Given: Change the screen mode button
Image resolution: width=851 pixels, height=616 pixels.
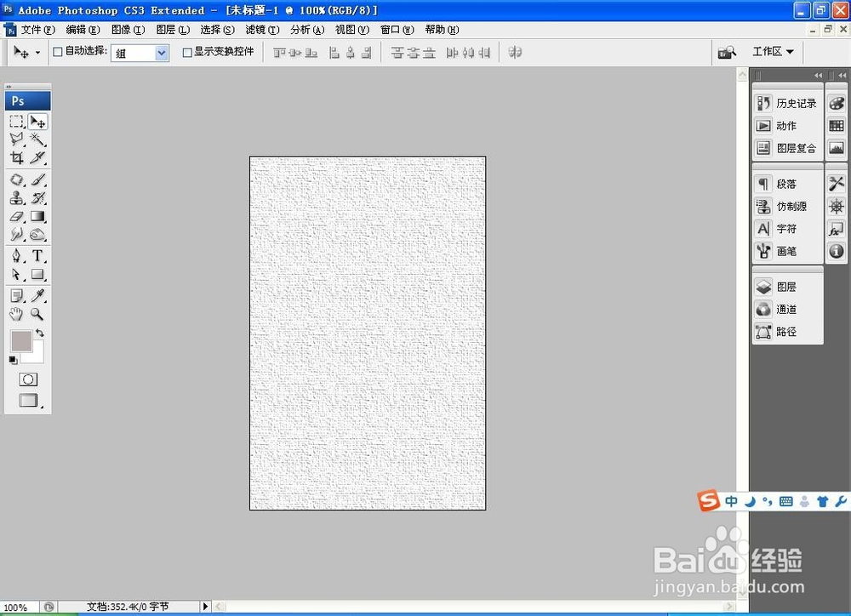Looking at the screenshot, I should [x=28, y=401].
